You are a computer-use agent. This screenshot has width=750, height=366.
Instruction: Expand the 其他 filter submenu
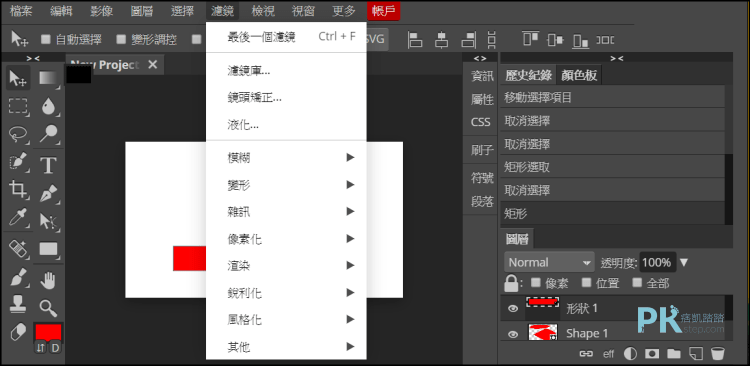pyautogui.click(x=286, y=346)
